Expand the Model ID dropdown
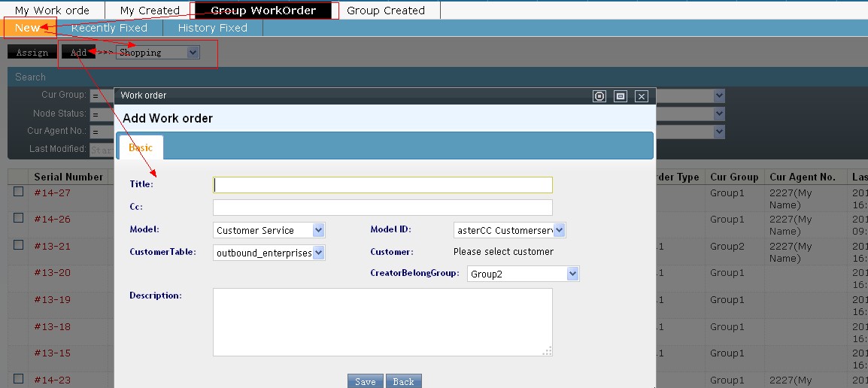The image size is (868, 388). click(509, 230)
